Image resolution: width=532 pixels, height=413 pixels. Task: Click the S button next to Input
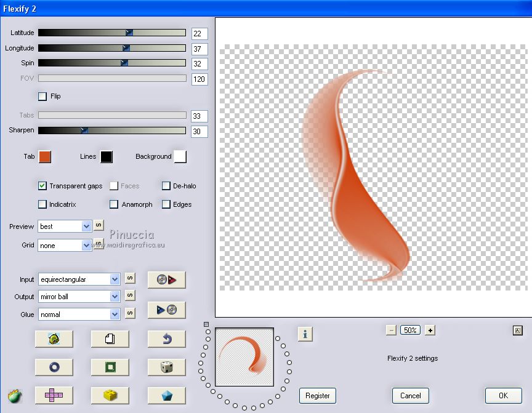pyautogui.click(x=130, y=278)
